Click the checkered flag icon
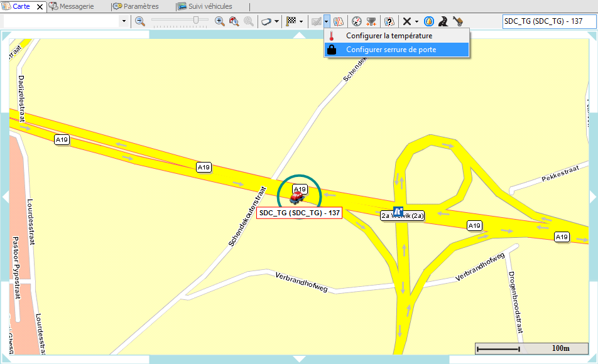 [291, 21]
